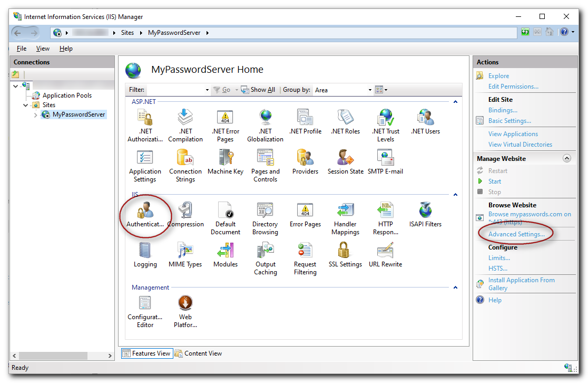Open the View menu
Viewport: 588px width, 383px height.
click(43, 49)
